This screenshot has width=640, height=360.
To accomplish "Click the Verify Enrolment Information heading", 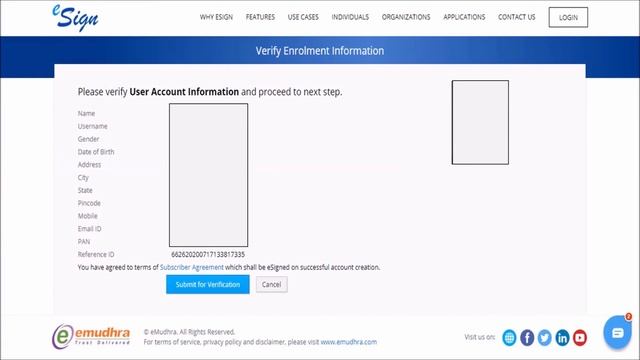I will coord(320,51).
